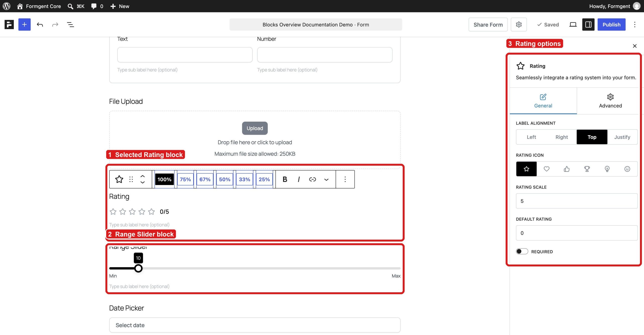Screen dimensions: 644x335
Task: Click the undo arrow
Action: (x=40, y=25)
